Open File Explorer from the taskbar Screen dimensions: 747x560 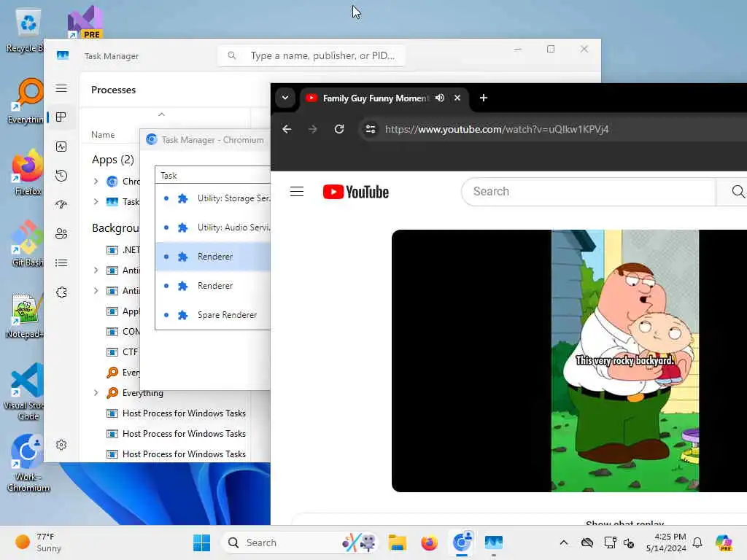coord(397,542)
